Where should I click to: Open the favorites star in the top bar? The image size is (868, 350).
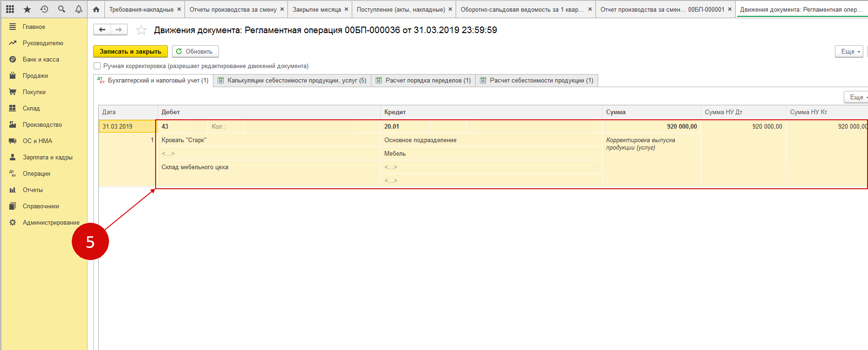click(x=27, y=9)
